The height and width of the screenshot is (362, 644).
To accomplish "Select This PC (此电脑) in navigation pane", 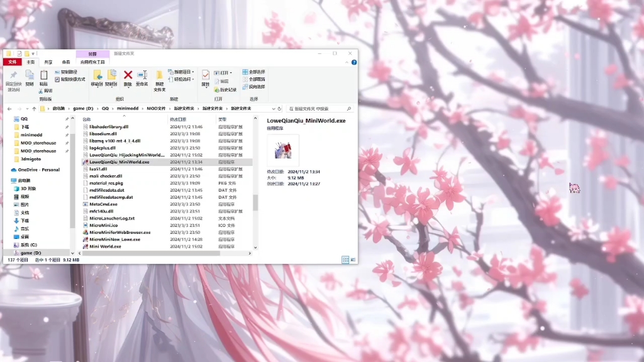I will (x=21, y=180).
